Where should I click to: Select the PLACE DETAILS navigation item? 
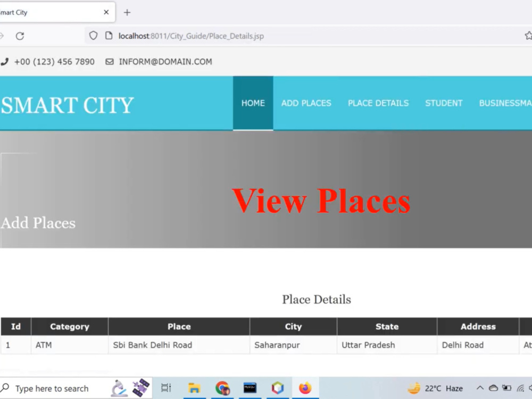click(378, 103)
